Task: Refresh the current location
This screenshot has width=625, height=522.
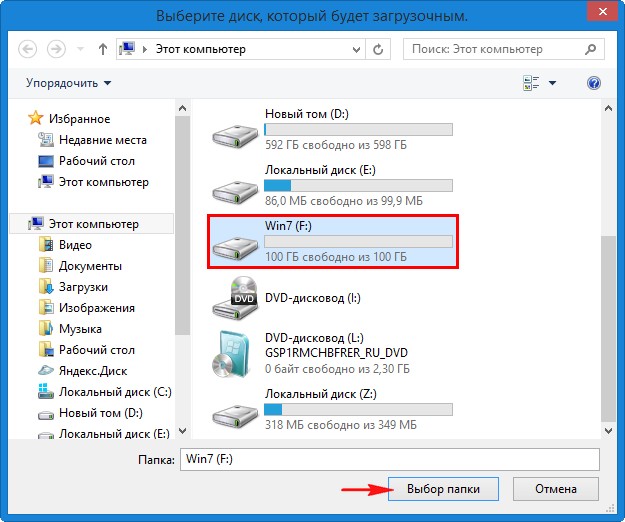Action: 378,49
